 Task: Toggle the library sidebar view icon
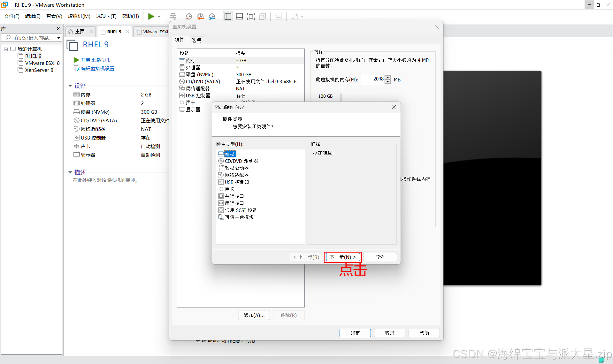pos(228,16)
